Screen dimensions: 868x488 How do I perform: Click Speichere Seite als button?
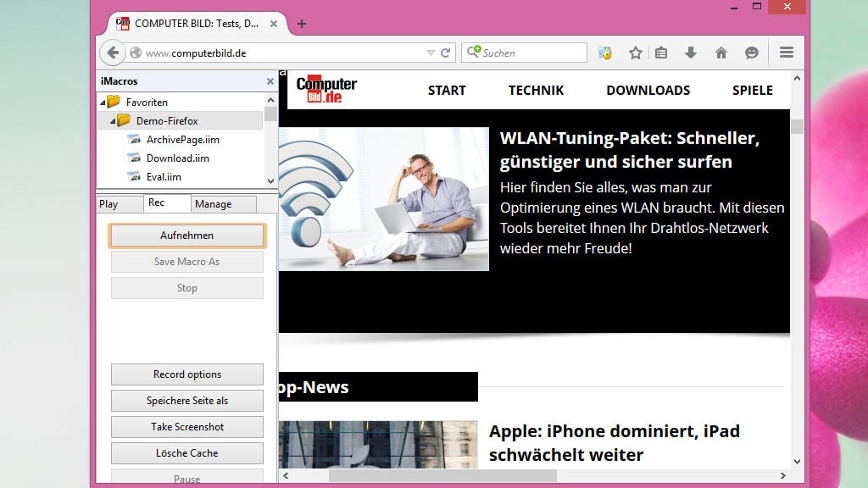pyautogui.click(x=187, y=401)
